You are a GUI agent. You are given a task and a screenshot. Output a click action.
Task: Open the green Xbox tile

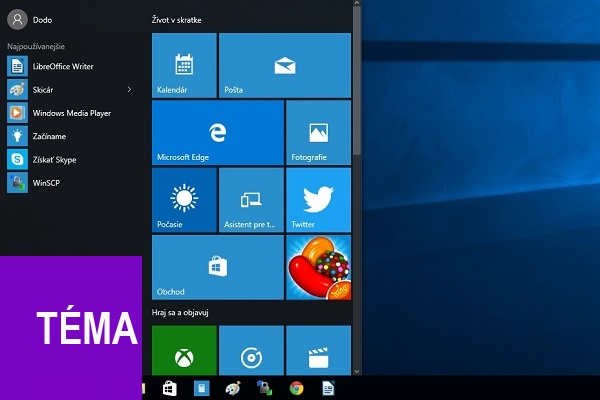[184, 350]
